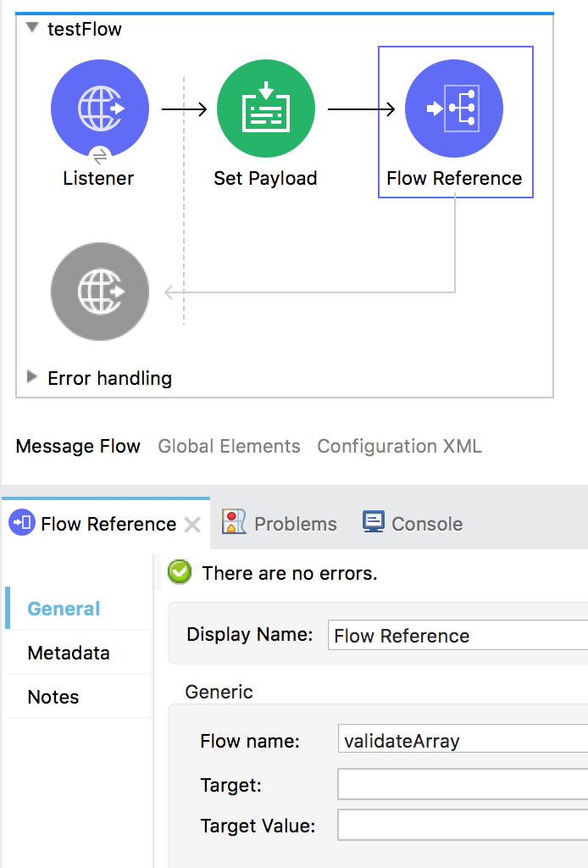
Task: Select the Message Flow view tab
Action: click(x=78, y=446)
